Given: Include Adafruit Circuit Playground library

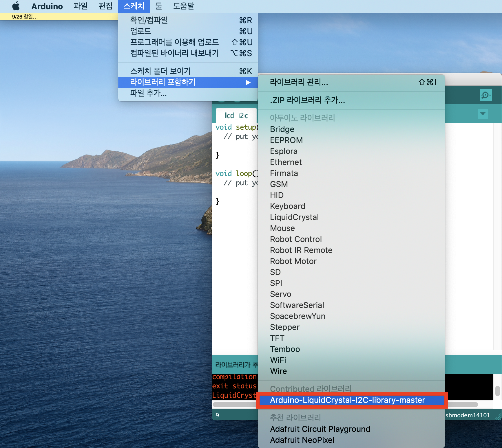Looking at the screenshot, I should [351, 429].
